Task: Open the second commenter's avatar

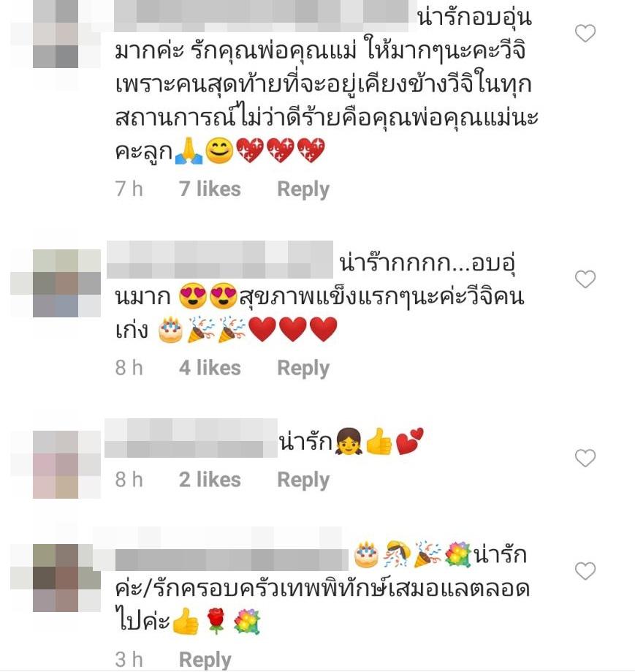Action: [56, 283]
